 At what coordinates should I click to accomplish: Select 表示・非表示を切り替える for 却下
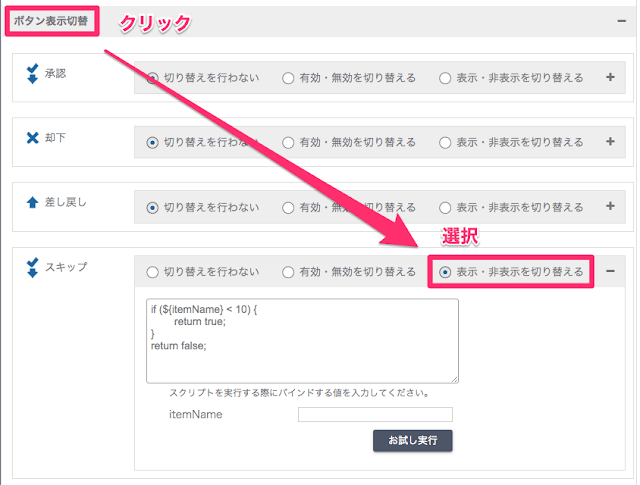coord(445,142)
